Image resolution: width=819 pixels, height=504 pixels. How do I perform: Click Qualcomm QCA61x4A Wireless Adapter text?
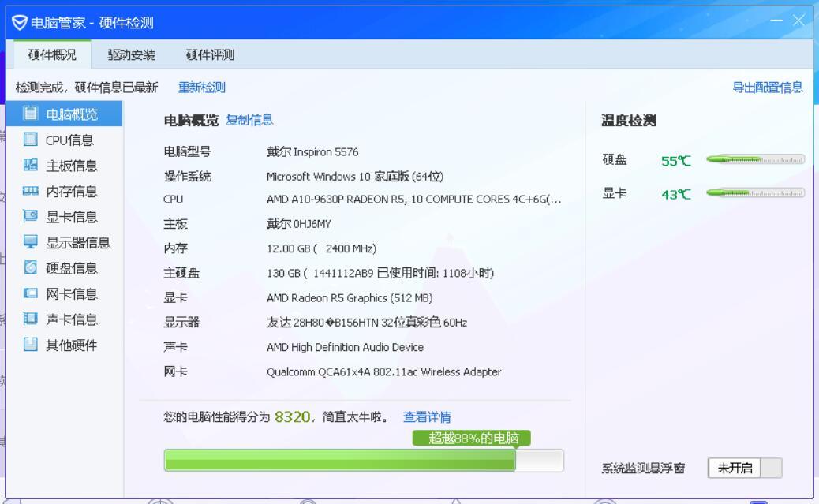click(x=384, y=371)
